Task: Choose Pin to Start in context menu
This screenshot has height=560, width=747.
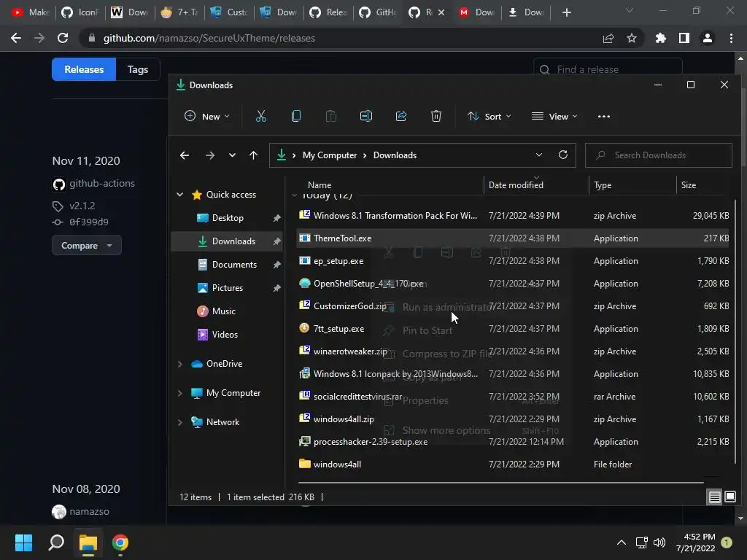Action: click(x=427, y=330)
